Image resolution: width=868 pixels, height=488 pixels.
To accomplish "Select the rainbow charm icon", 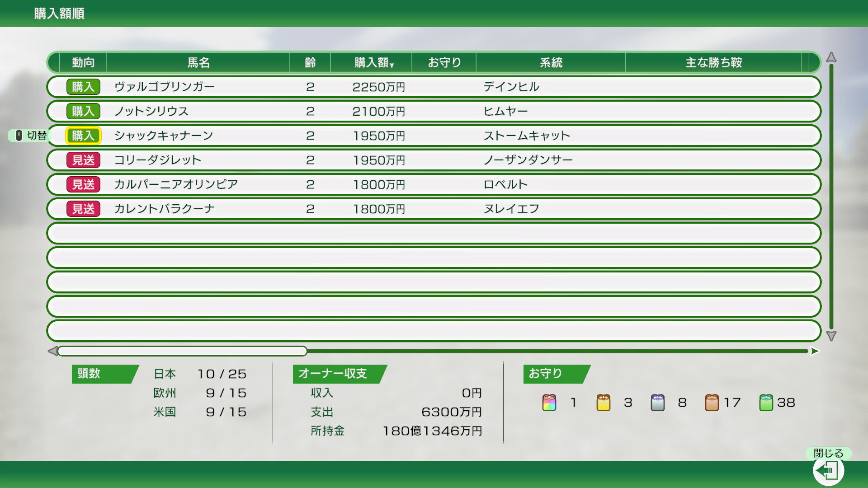I will click(x=549, y=403).
